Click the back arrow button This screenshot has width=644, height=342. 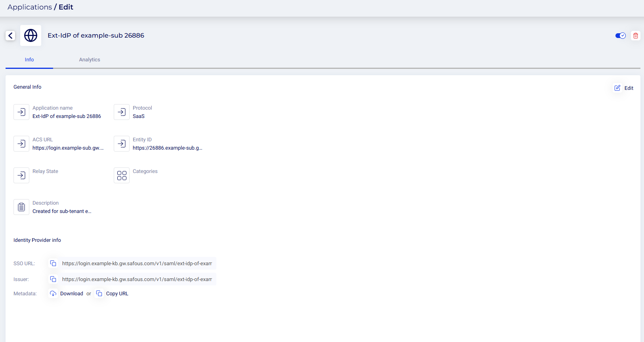pyautogui.click(x=11, y=36)
